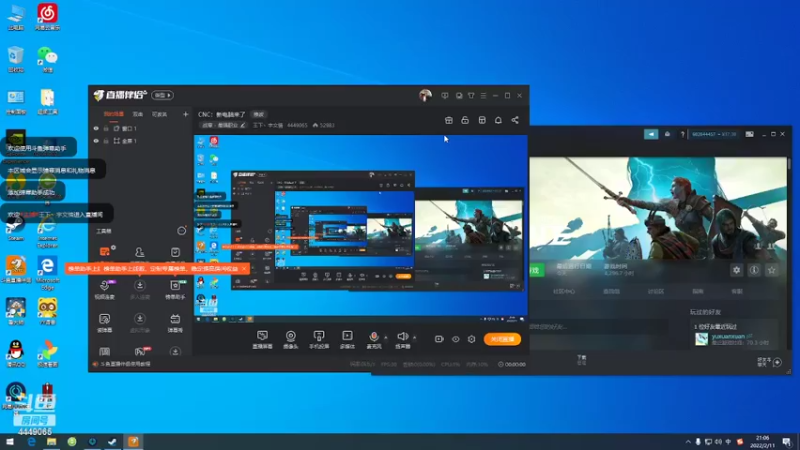Click the Steam announcements speaker button
This screenshot has height=450, width=800.
(651, 134)
